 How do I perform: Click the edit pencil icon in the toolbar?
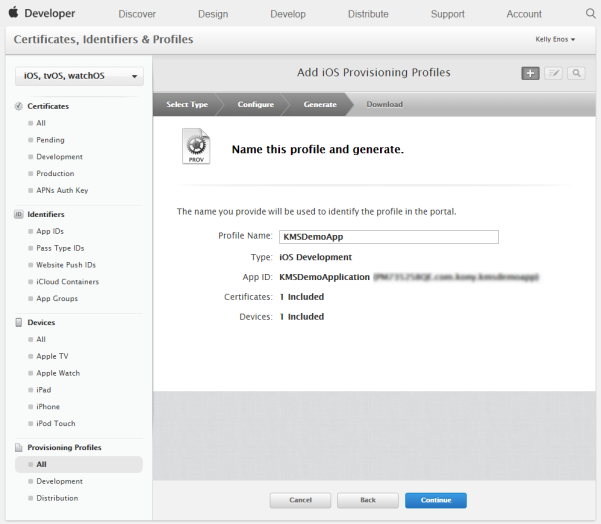(x=553, y=73)
